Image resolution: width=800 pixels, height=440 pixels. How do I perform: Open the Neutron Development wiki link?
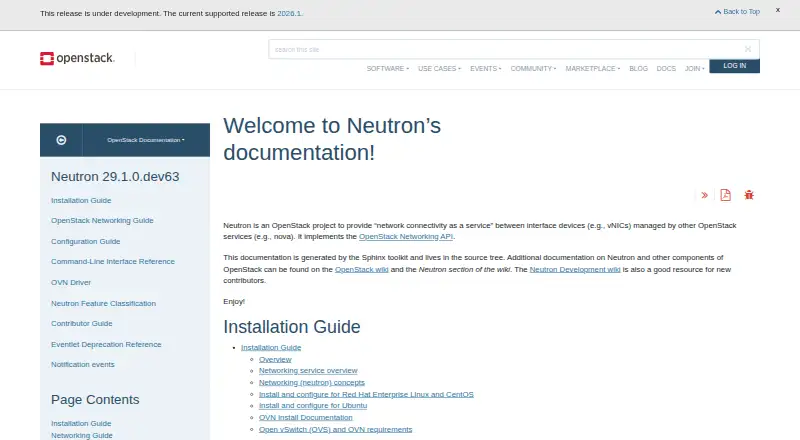pos(575,270)
